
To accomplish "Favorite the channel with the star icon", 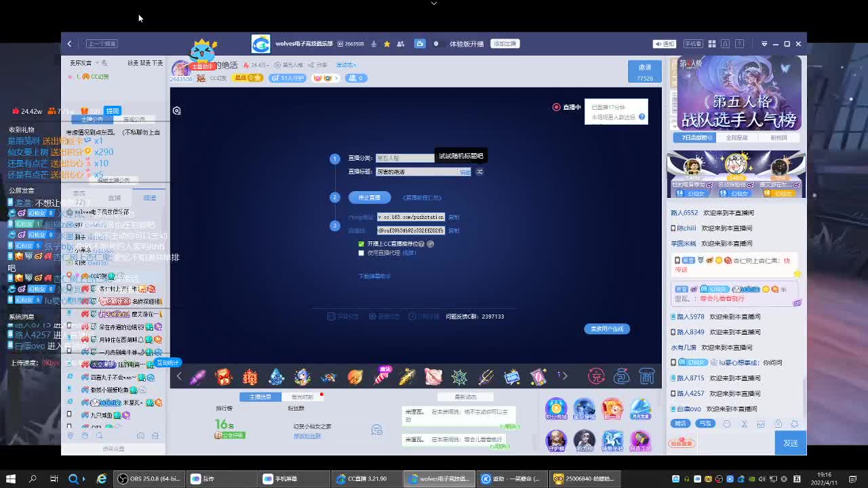I will click(387, 44).
